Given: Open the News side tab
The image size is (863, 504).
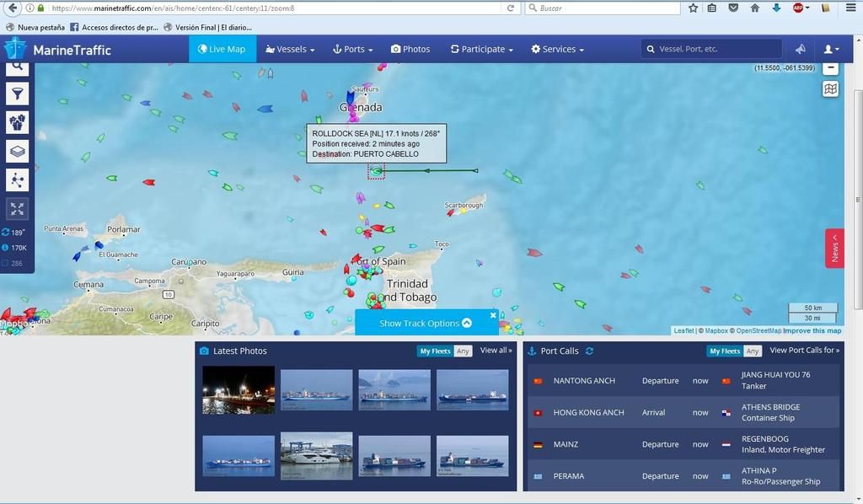Looking at the screenshot, I should (x=834, y=248).
